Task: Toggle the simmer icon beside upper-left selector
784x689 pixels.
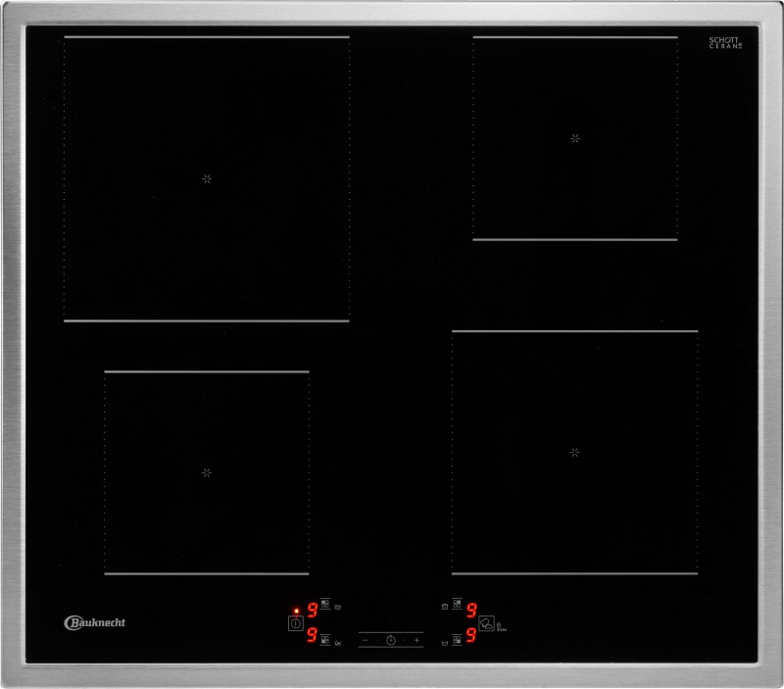Action: click(338, 607)
